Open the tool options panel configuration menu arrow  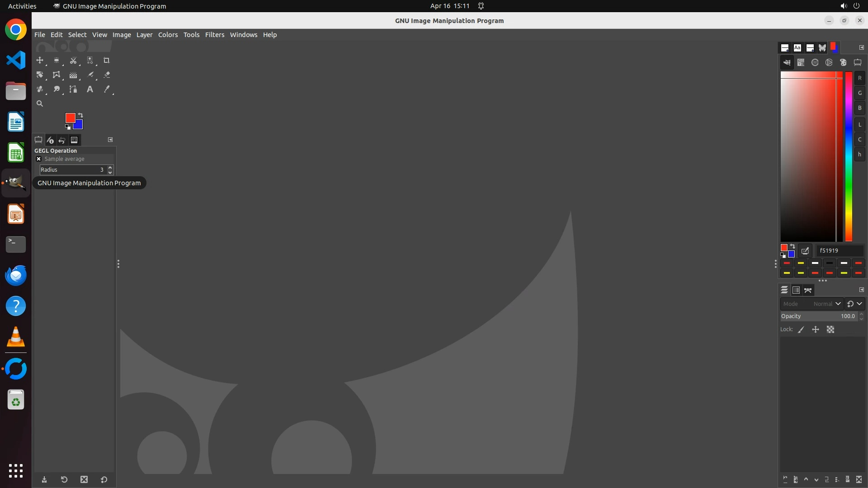click(x=110, y=140)
